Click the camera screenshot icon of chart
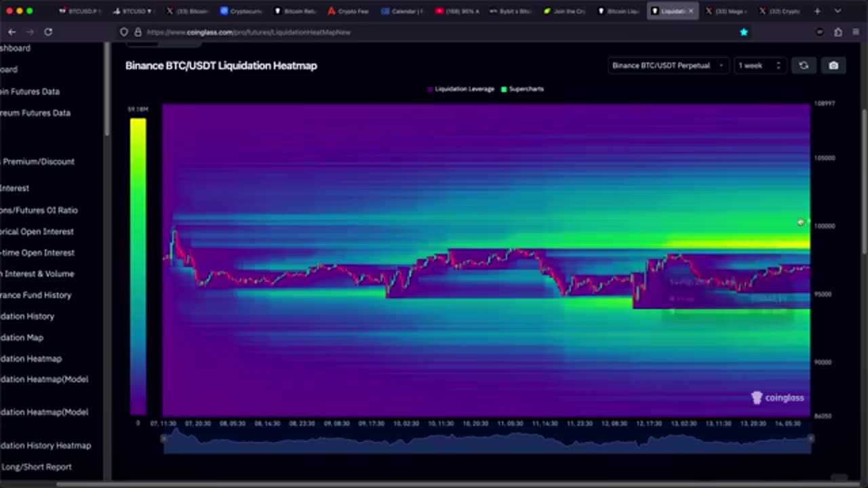Viewport: 868px width, 488px height. pos(833,66)
